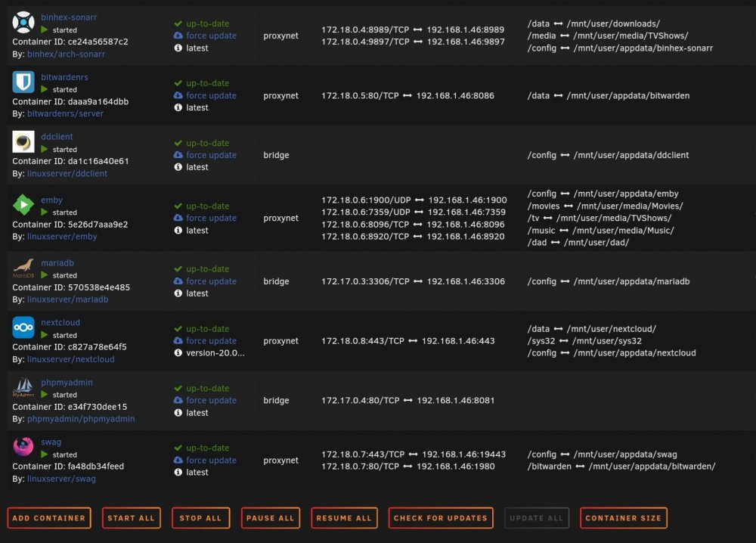Click the ddclient container icon

pyautogui.click(x=23, y=141)
